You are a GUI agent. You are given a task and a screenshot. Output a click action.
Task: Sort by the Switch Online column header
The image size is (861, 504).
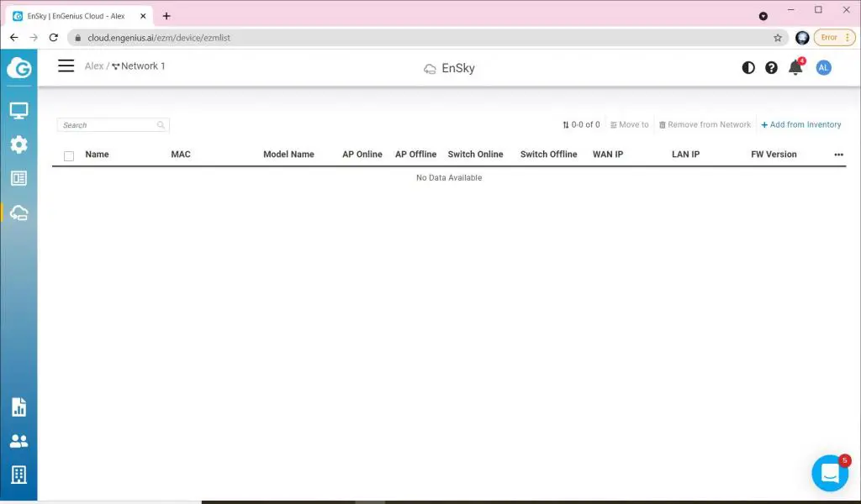tap(476, 155)
